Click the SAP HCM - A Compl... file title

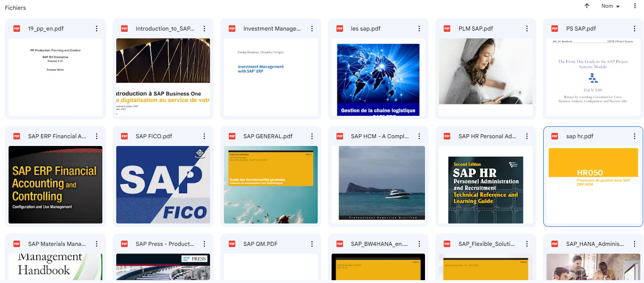click(x=379, y=136)
